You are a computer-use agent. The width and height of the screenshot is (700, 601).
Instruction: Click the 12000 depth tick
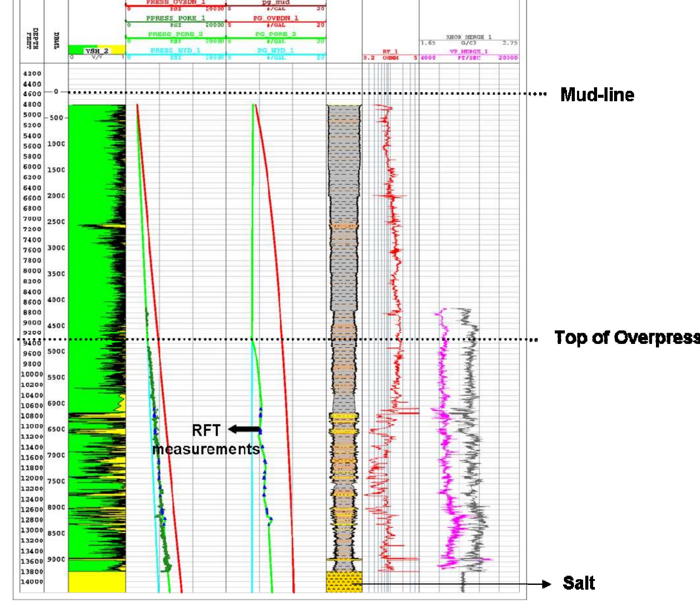pyautogui.click(x=32, y=478)
